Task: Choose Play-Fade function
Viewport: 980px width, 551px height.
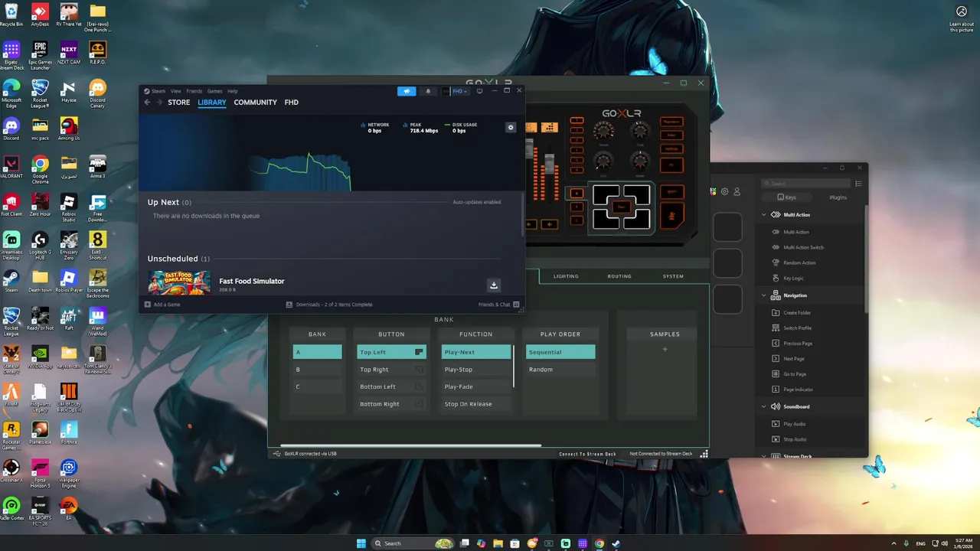Action: pyautogui.click(x=476, y=386)
